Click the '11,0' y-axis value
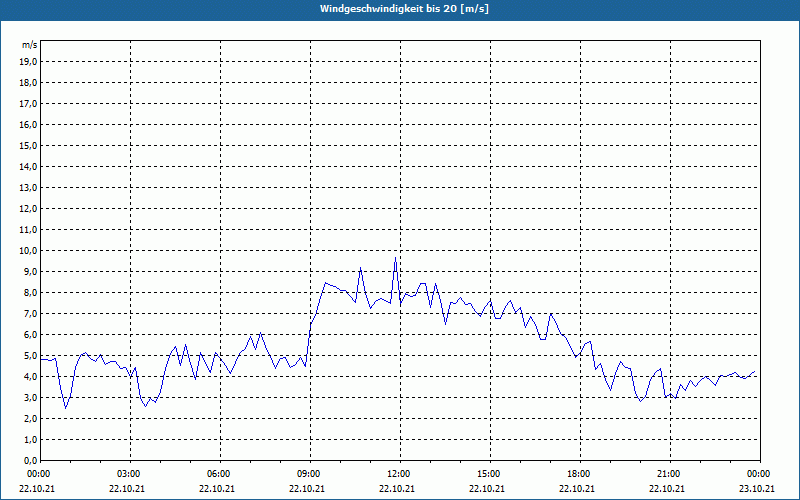This screenshot has width=800, height=500. coord(29,230)
